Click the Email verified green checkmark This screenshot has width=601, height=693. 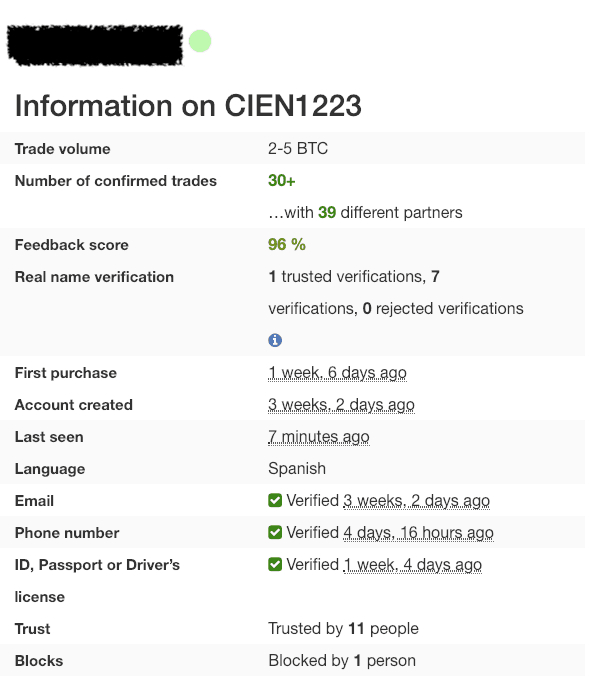click(275, 500)
